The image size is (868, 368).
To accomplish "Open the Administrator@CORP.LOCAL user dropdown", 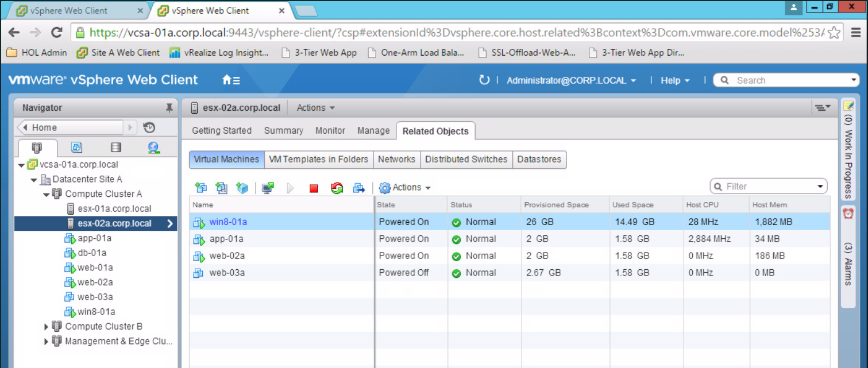I will (571, 80).
